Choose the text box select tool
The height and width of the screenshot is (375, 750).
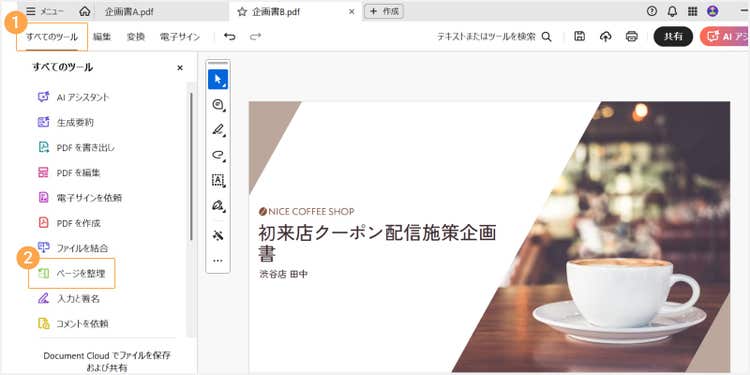218,180
